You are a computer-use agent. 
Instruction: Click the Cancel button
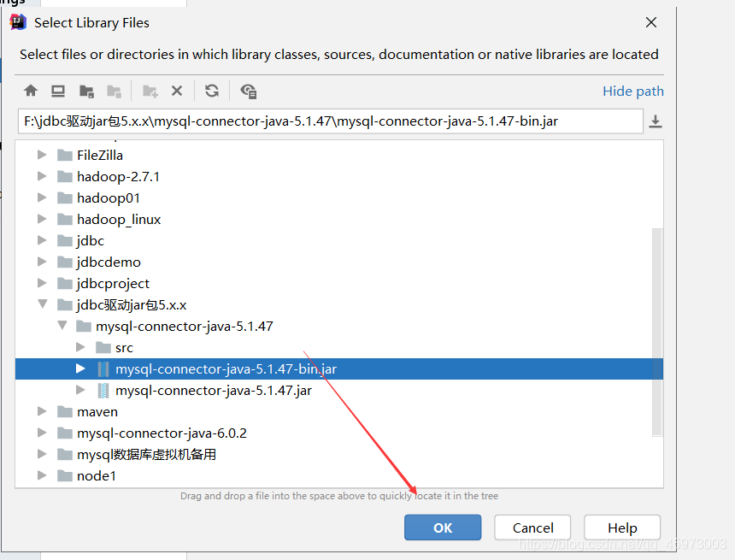(532, 528)
